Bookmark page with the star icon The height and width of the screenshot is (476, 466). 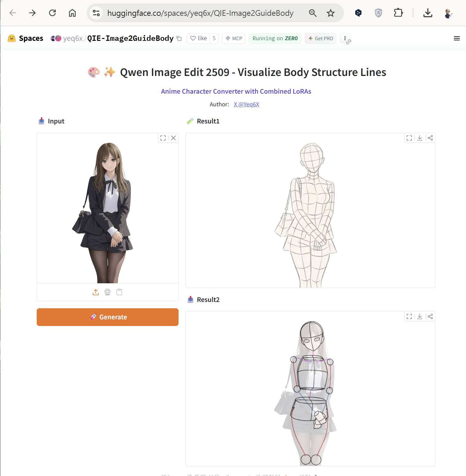(331, 13)
